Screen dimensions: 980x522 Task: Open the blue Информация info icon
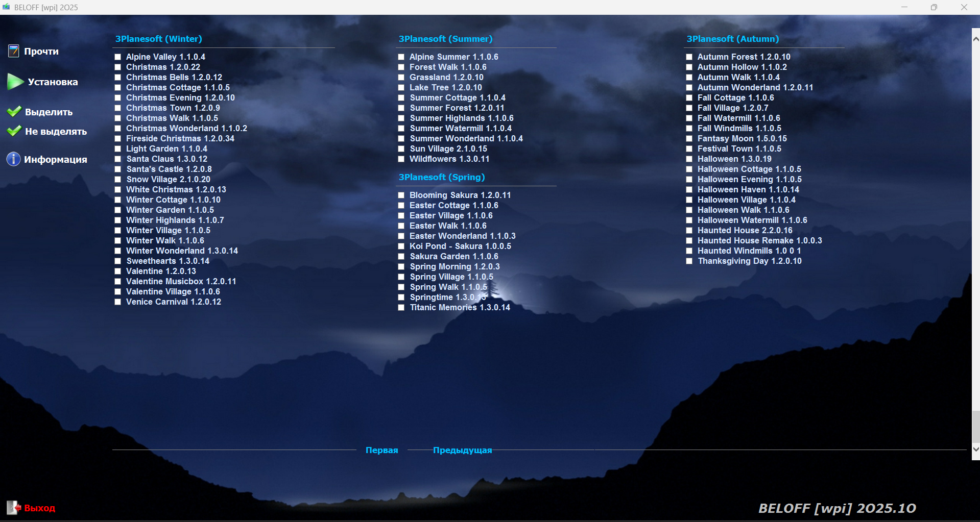coord(13,159)
